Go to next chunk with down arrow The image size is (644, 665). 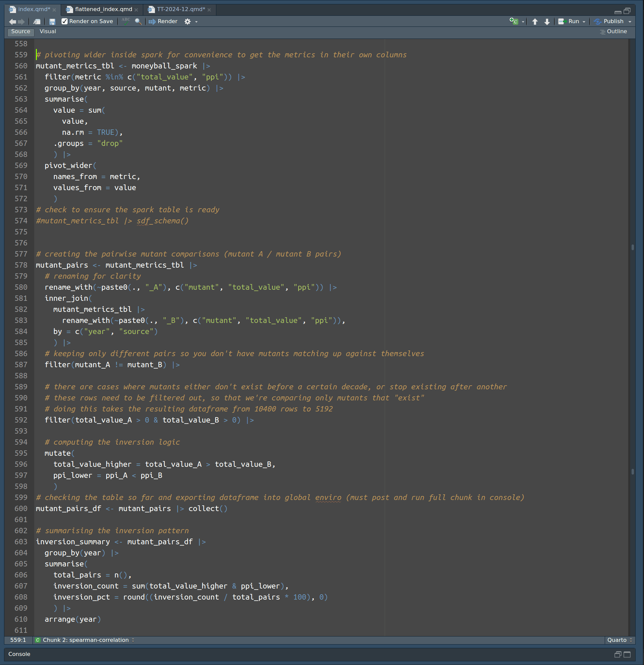[547, 22]
